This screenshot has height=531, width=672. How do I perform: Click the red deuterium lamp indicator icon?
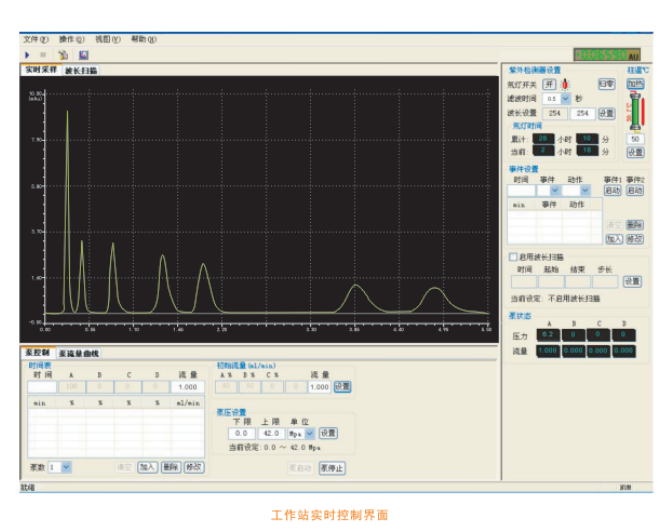click(x=565, y=84)
